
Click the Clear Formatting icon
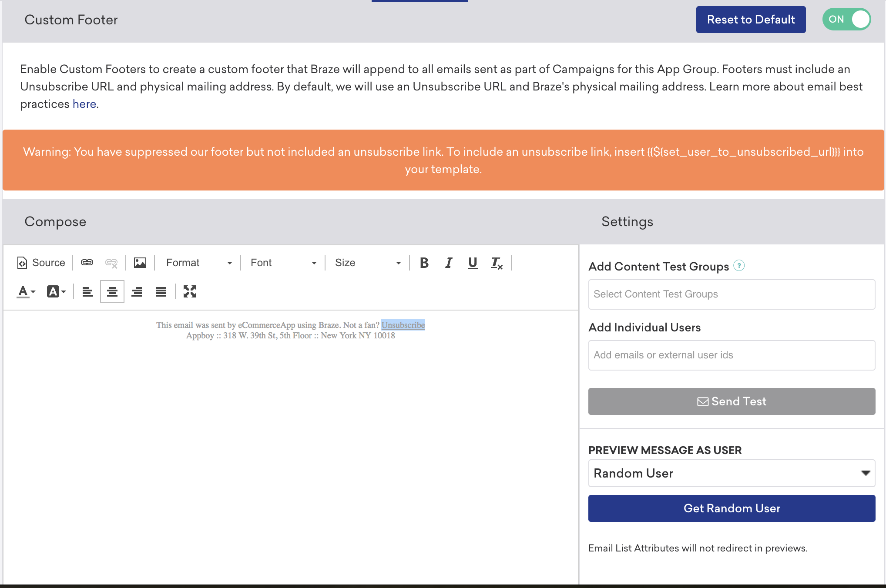click(497, 263)
